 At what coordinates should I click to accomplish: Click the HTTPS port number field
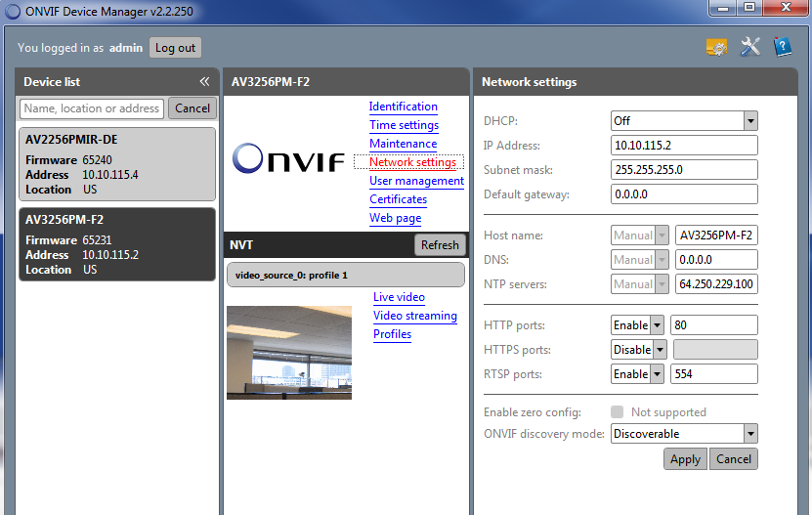(715, 350)
